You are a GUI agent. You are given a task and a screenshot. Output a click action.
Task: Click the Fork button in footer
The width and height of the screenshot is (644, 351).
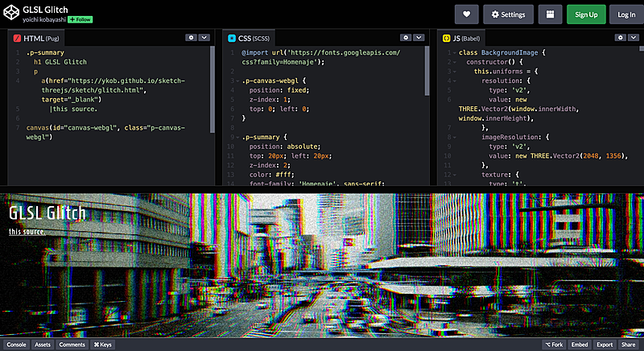point(553,345)
